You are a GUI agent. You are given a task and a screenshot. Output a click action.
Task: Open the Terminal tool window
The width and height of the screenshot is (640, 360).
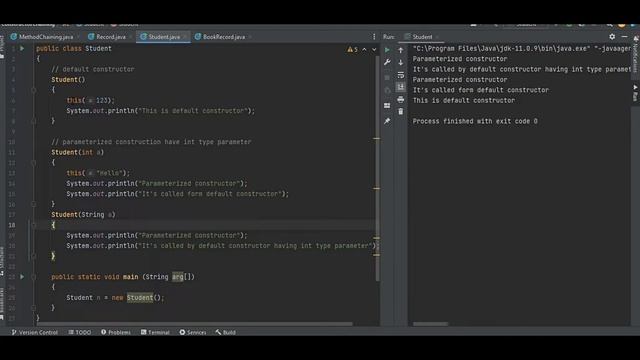click(x=155, y=332)
